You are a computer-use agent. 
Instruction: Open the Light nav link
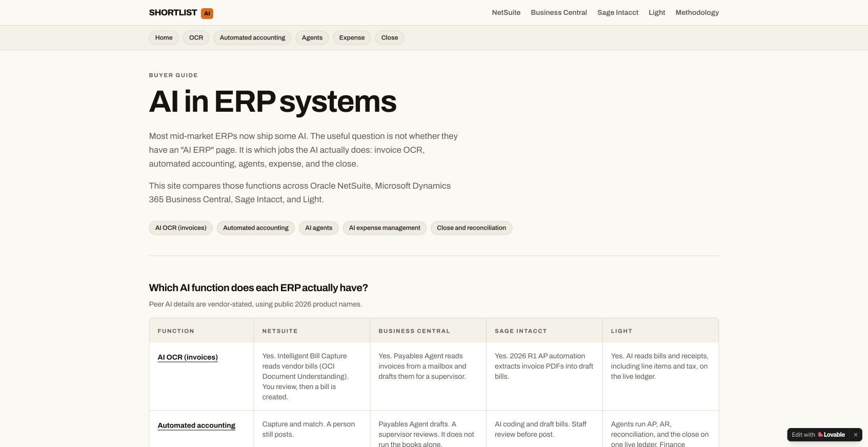[657, 12]
